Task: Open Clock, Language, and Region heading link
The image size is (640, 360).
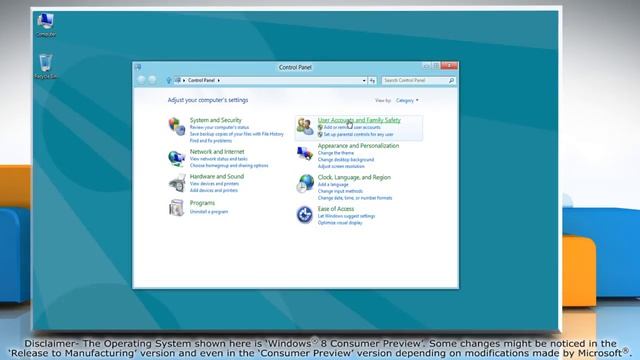Action: (354, 177)
